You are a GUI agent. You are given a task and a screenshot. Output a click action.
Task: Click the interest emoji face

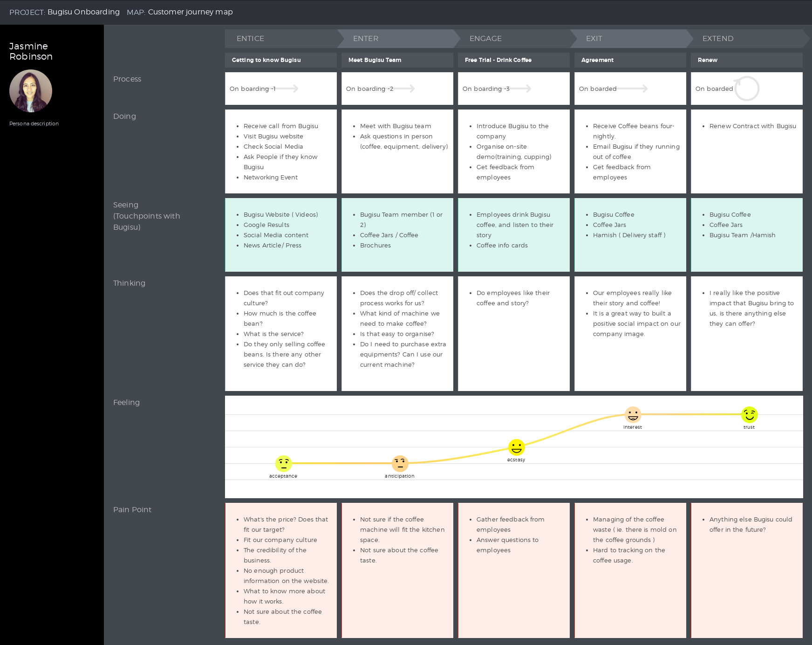[x=633, y=414]
